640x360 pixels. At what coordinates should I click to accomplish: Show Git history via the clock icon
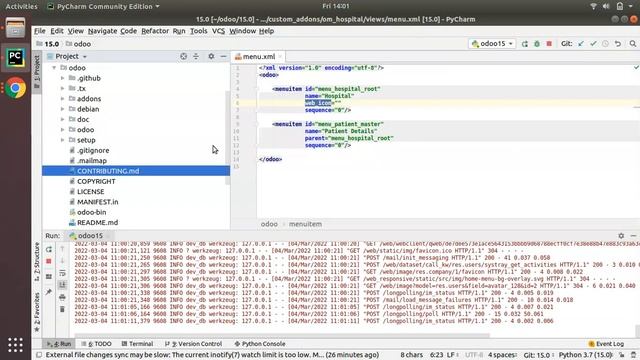click(x=605, y=44)
